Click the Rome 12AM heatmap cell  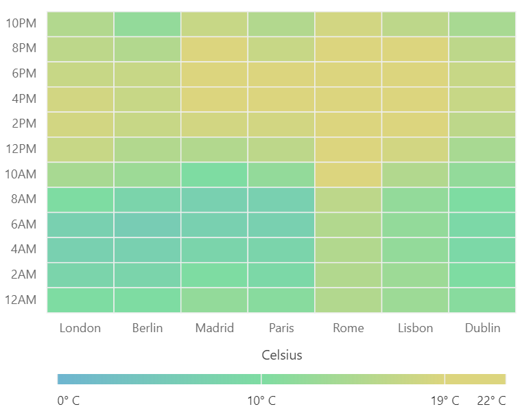[x=349, y=300]
